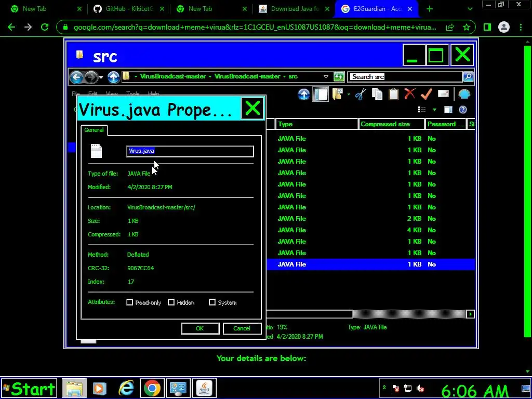Toggle the preview pane icon
This screenshot has height=399, width=532.
click(x=448, y=109)
